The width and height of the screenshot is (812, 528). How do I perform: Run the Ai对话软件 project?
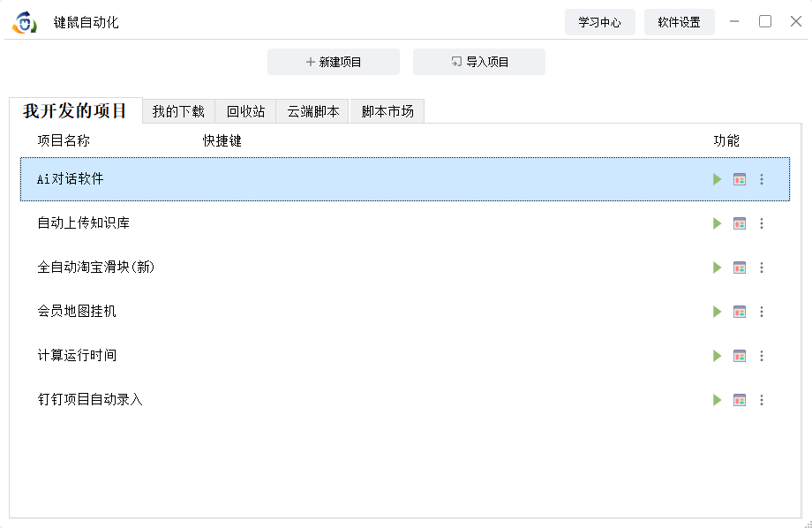coord(718,179)
